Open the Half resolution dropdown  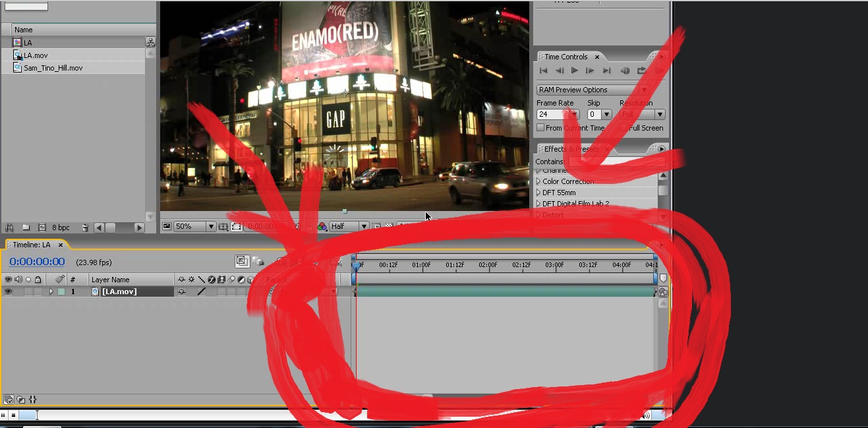coord(349,226)
